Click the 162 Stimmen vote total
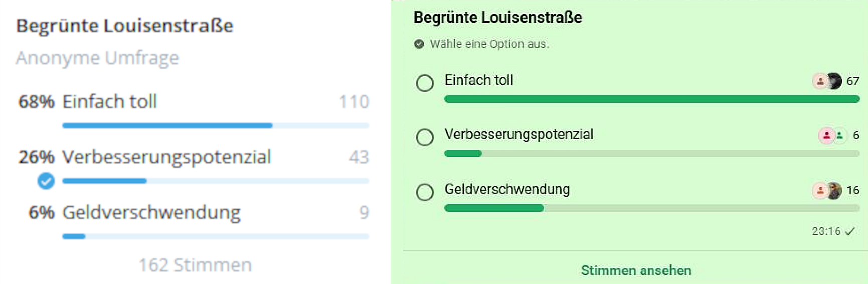868x284 pixels. pos(195,265)
